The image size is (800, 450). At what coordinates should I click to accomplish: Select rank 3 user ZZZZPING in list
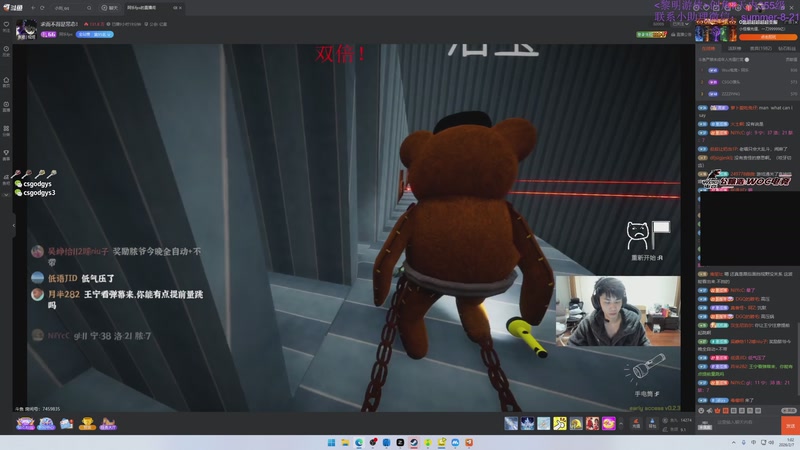[x=748, y=94]
